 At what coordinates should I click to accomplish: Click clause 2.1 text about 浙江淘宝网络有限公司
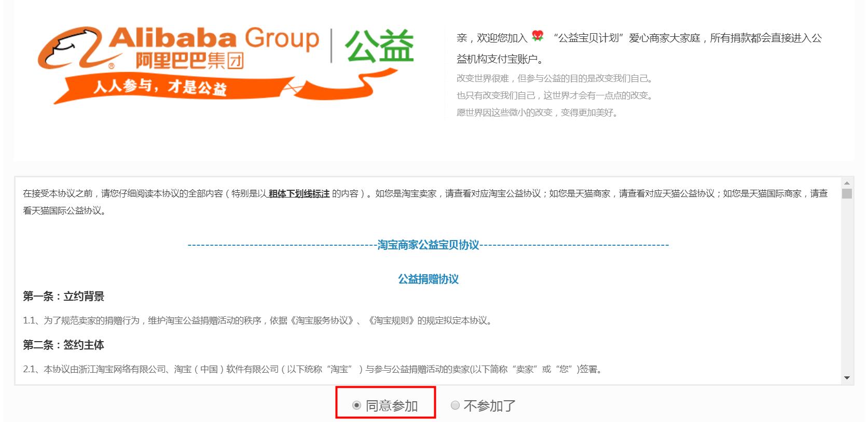coord(312,369)
